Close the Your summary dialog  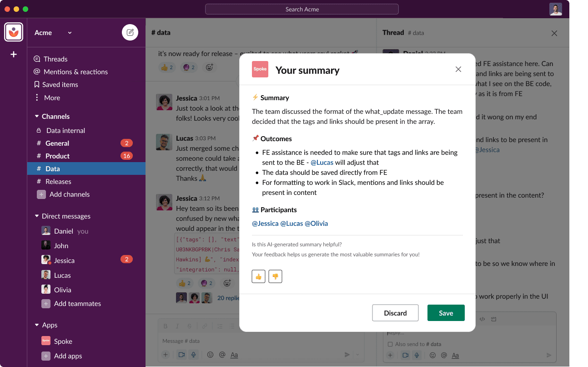click(458, 69)
